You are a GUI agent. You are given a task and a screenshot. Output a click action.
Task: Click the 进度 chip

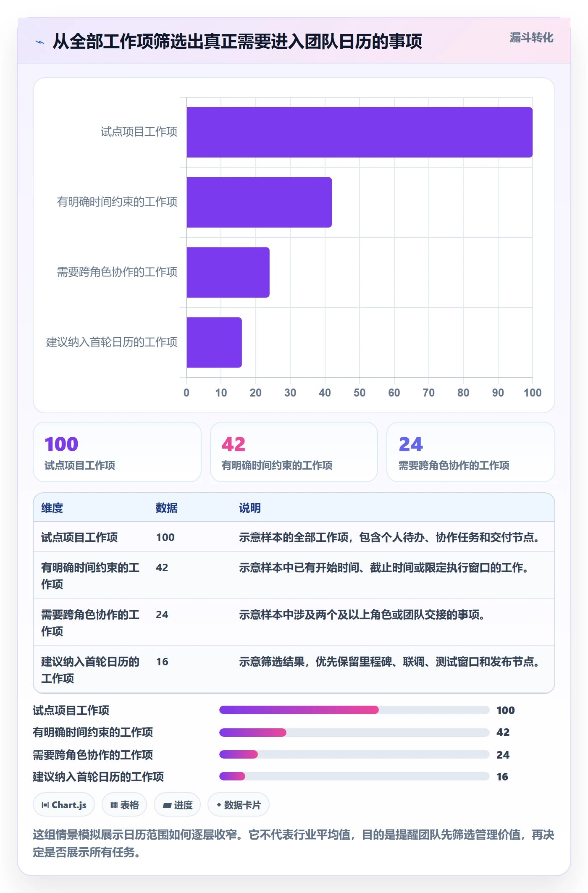click(x=177, y=805)
